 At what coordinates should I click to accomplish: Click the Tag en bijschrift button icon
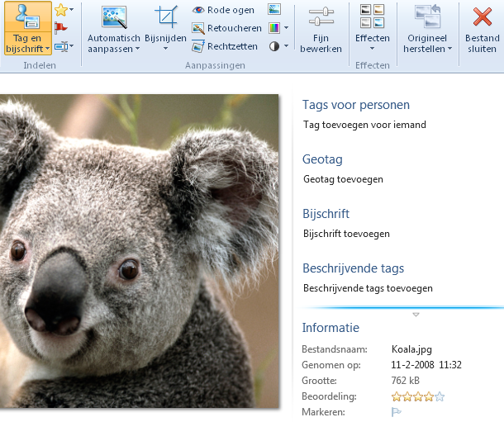[x=27, y=17]
